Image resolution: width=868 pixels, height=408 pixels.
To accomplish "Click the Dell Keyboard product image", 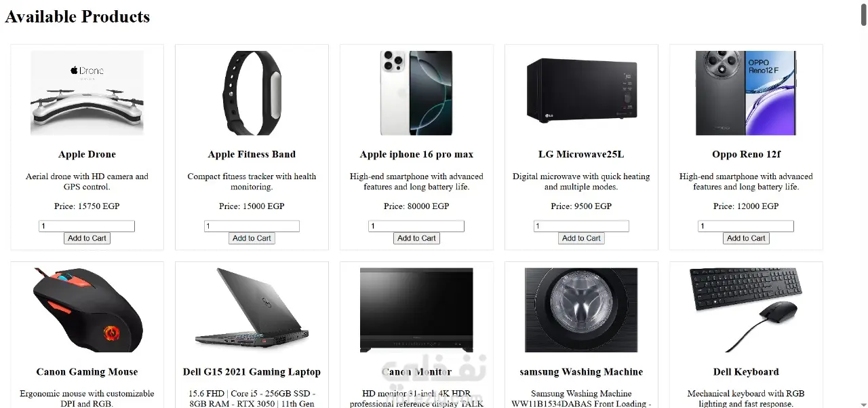I will coord(746,310).
